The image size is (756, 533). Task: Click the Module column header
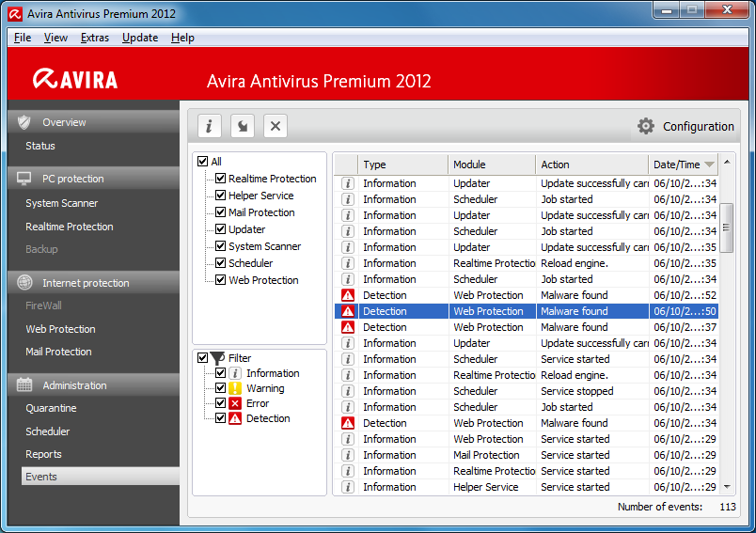point(491,165)
